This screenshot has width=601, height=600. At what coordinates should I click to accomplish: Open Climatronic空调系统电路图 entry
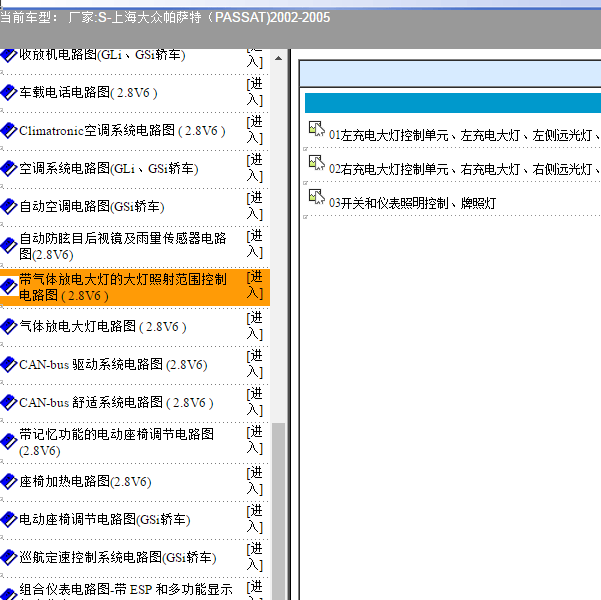(x=122, y=130)
